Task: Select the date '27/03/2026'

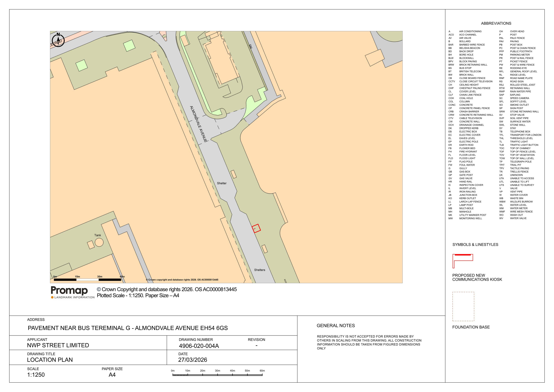Action: click(193, 360)
